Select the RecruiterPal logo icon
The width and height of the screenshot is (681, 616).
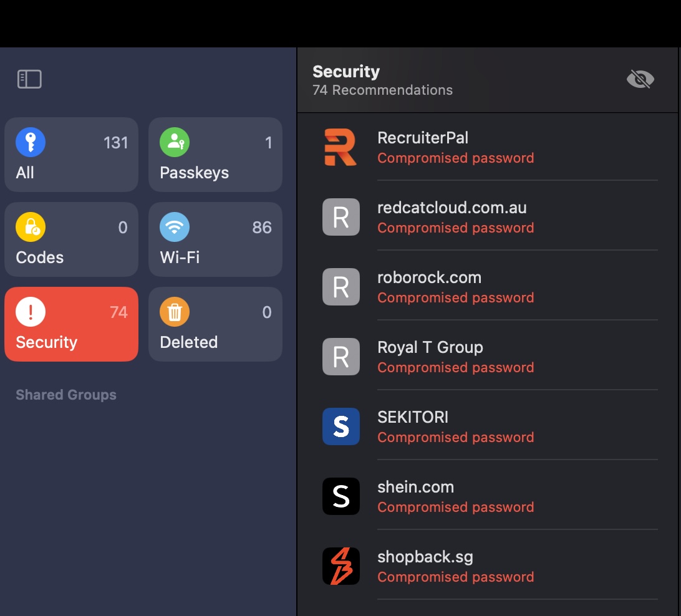tap(340, 147)
